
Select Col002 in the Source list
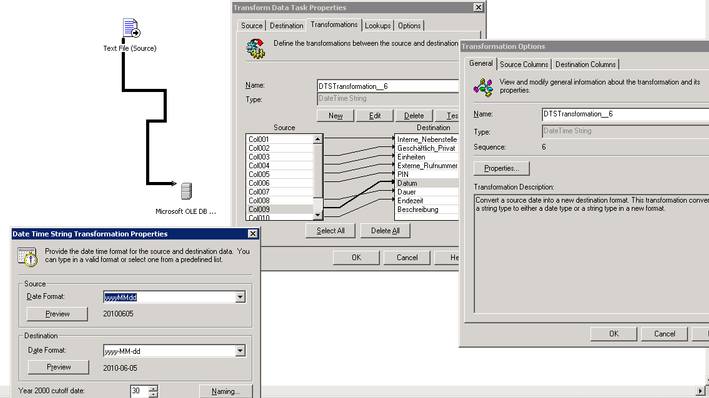click(279, 148)
